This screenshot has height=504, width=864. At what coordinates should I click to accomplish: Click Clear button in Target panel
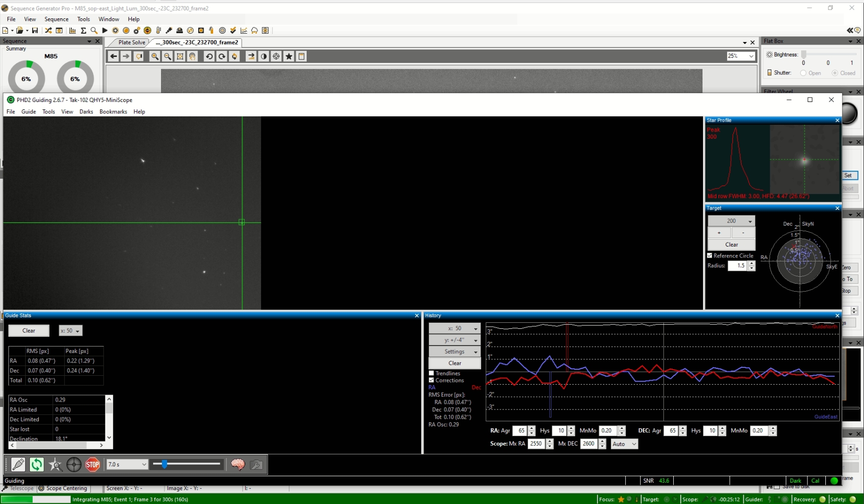tap(732, 245)
